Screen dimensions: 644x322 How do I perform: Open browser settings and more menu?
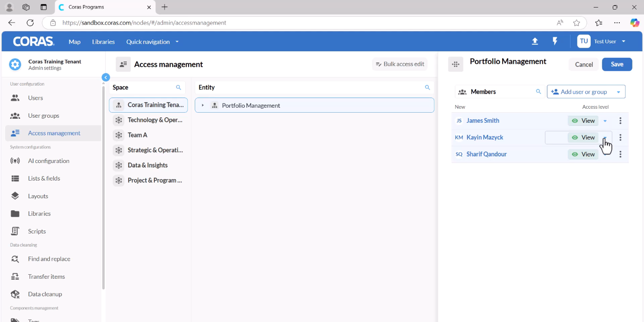coord(617,23)
